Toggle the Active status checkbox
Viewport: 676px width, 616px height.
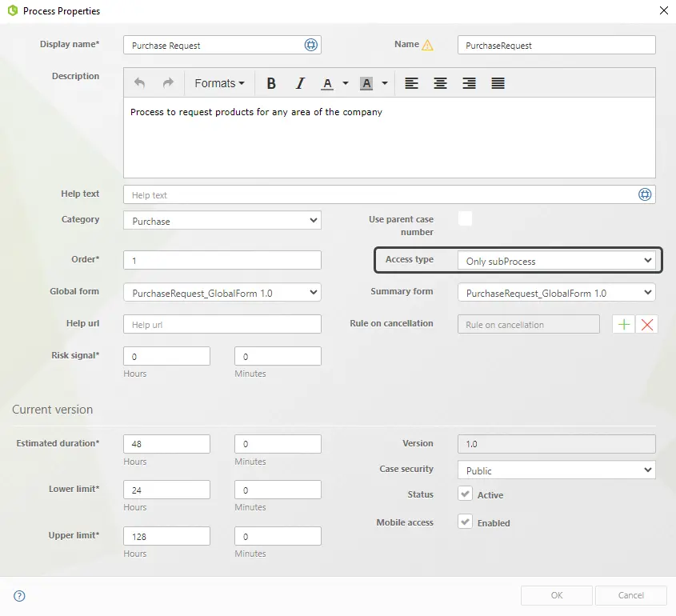pyautogui.click(x=465, y=494)
